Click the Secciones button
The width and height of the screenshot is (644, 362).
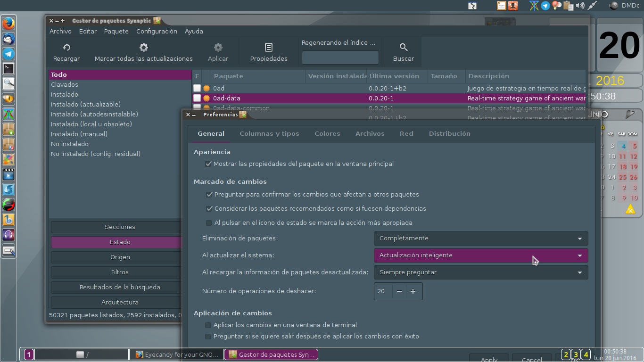tap(120, 227)
